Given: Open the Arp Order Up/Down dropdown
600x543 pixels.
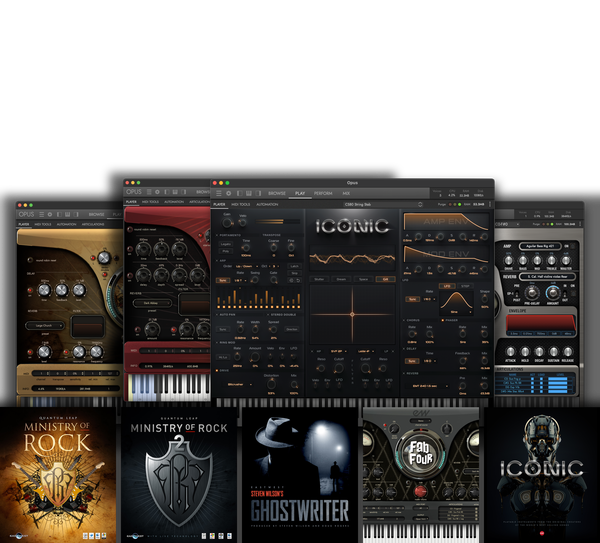Looking at the screenshot, I should coord(246,266).
